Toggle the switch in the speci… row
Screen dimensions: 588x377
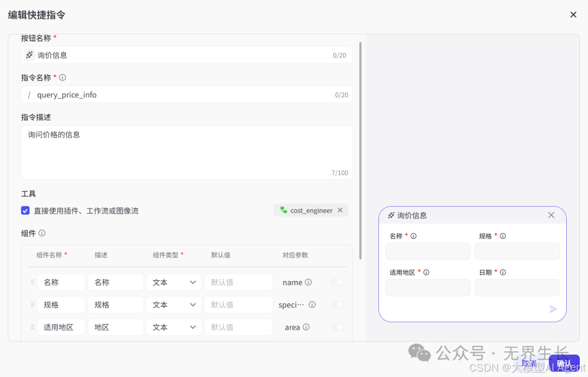click(337, 305)
